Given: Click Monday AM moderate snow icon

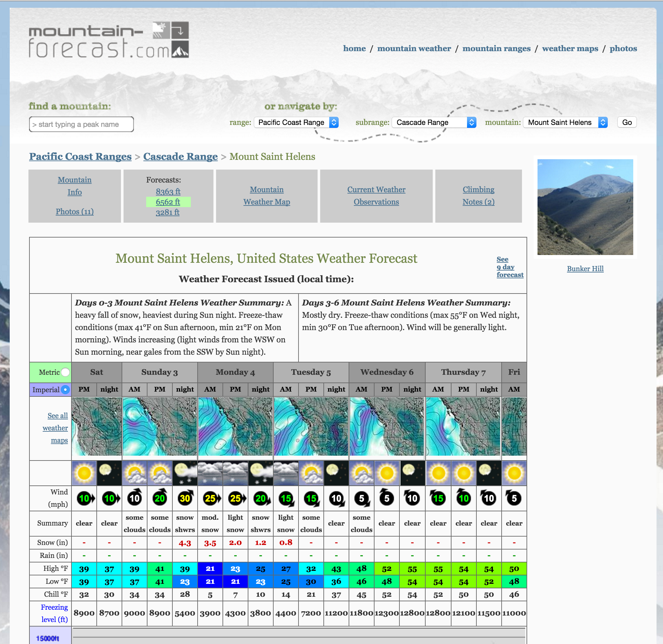Looking at the screenshot, I should tap(210, 473).
